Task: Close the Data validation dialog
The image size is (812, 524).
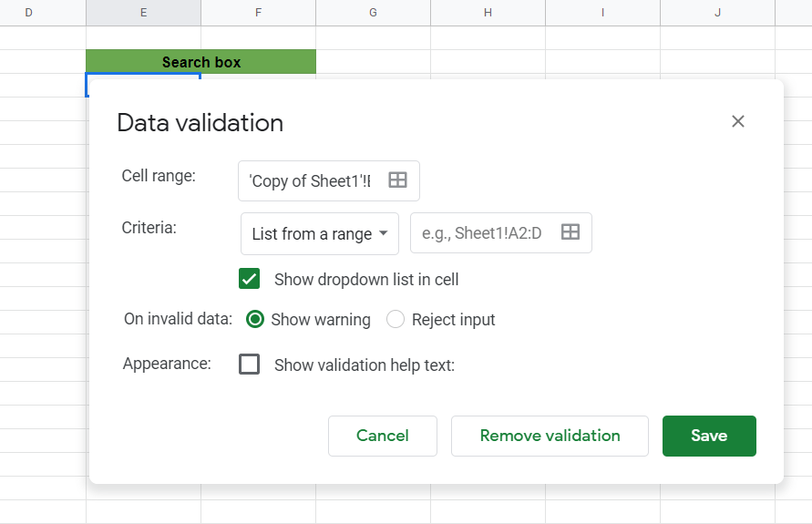Action: tap(737, 121)
